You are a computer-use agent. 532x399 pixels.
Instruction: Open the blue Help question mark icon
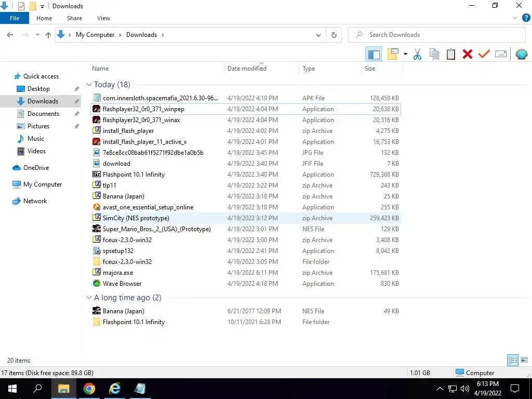point(526,18)
